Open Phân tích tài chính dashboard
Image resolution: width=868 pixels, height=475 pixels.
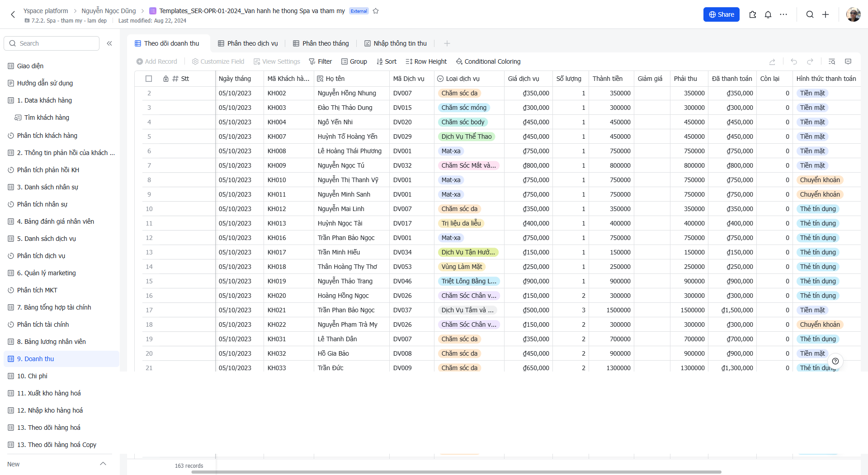tap(42, 325)
